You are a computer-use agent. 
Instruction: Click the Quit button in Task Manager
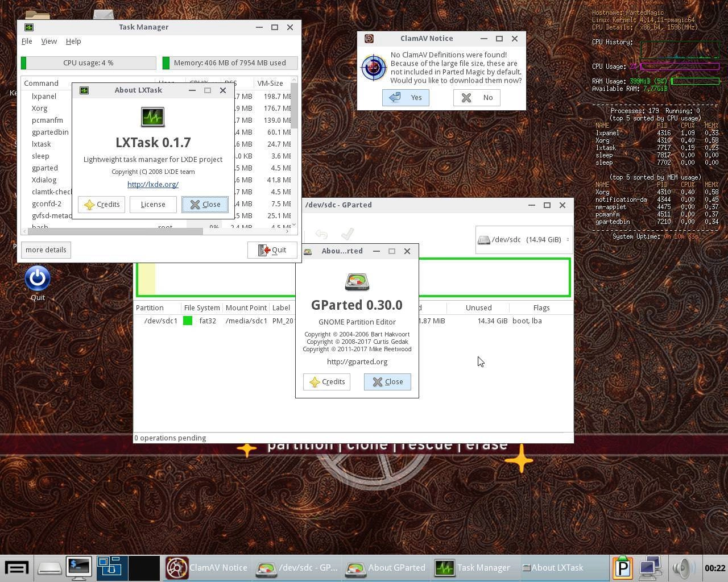pyautogui.click(x=272, y=250)
